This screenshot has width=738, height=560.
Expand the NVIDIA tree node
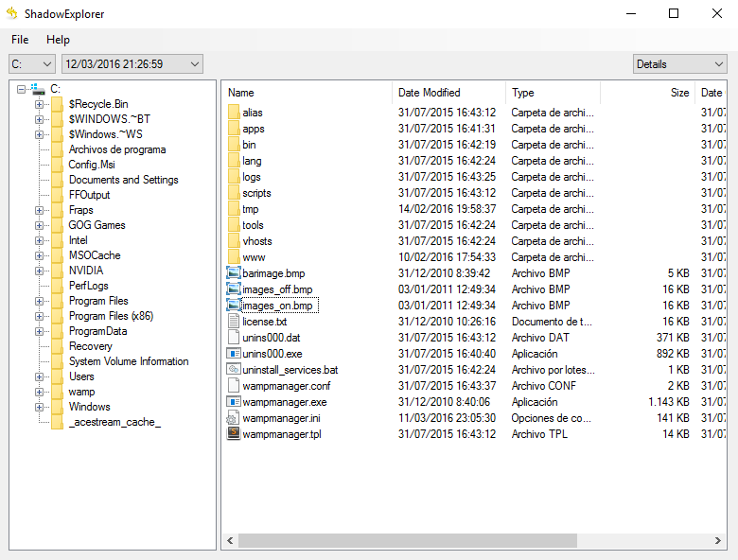39,271
